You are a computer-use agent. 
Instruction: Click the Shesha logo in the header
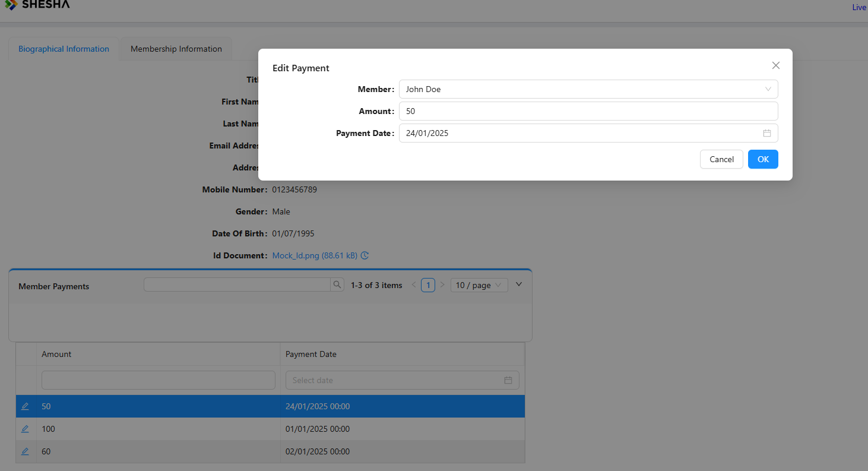click(x=37, y=4)
